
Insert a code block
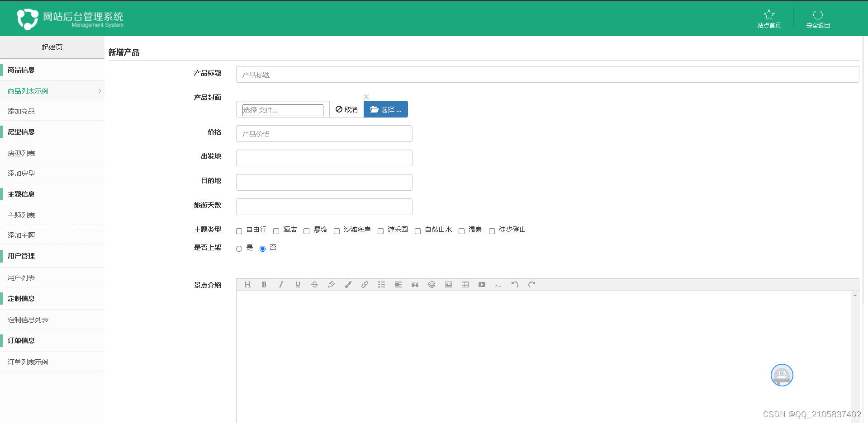498,285
